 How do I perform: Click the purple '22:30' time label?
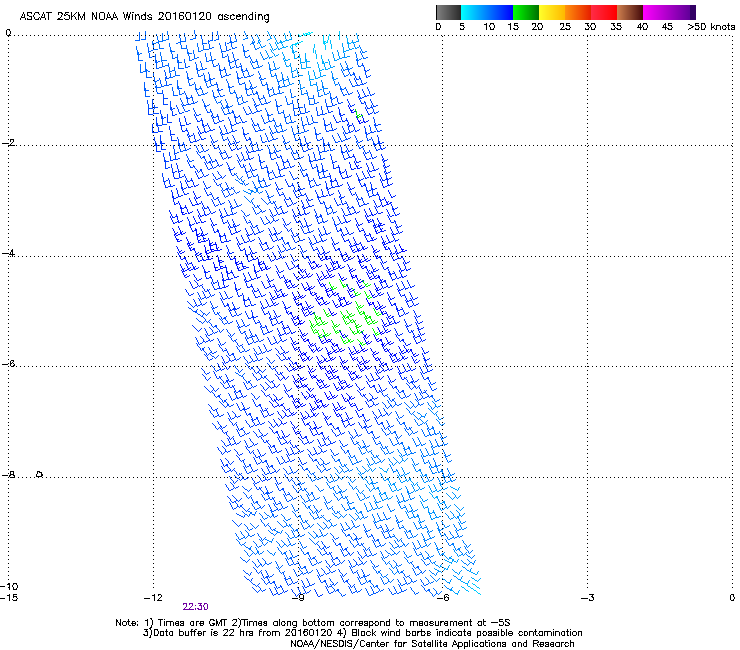pyautogui.click(x=195, y=607)
